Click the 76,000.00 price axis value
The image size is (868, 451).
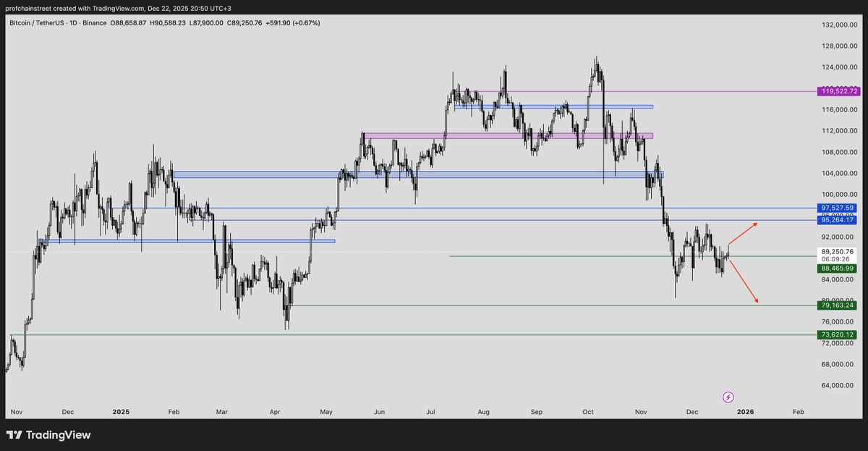tap(839, 321)
